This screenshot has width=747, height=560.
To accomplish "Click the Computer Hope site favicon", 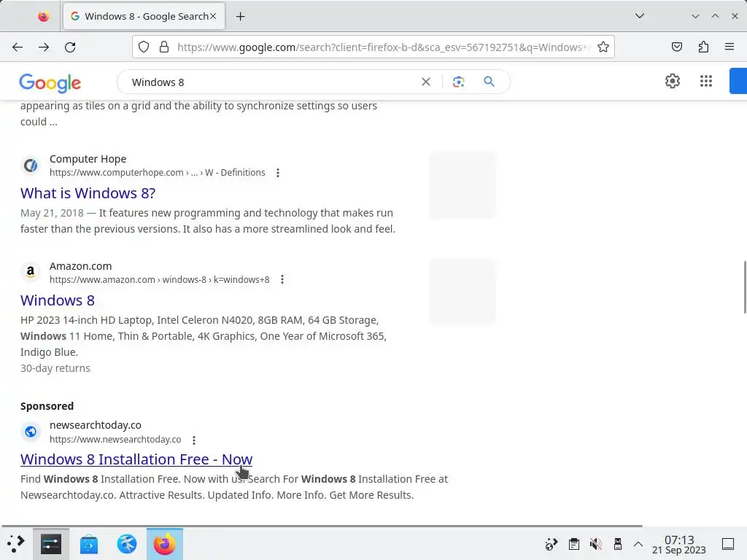I will click(x=31, y=166).
